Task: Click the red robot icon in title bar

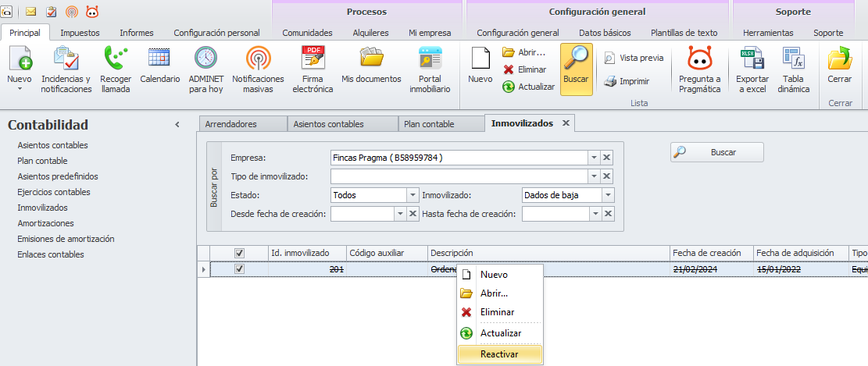Action: (x=92, y=11)
